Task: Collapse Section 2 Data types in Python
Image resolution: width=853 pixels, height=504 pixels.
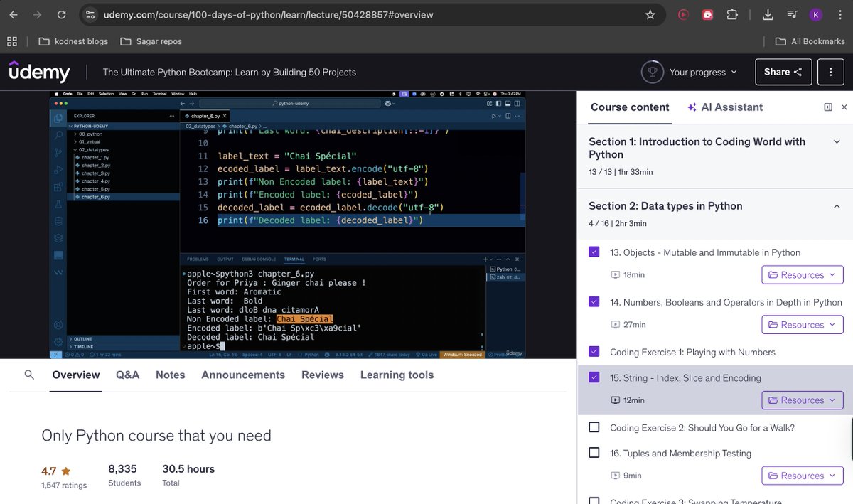Action: tap(837, 206)
